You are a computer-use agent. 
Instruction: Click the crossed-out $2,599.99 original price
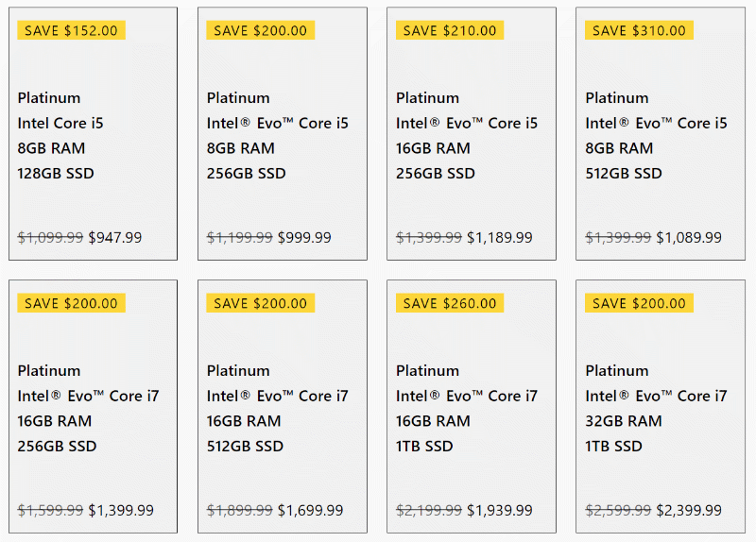point(618,510)
